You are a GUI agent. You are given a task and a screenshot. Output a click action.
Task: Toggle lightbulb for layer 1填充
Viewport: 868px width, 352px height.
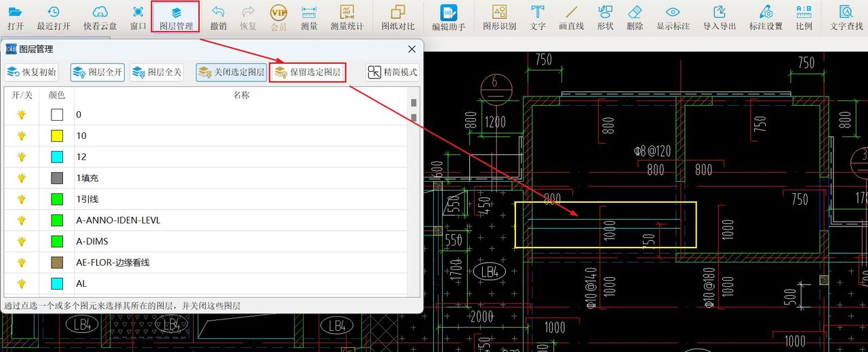tap(22, 178)
